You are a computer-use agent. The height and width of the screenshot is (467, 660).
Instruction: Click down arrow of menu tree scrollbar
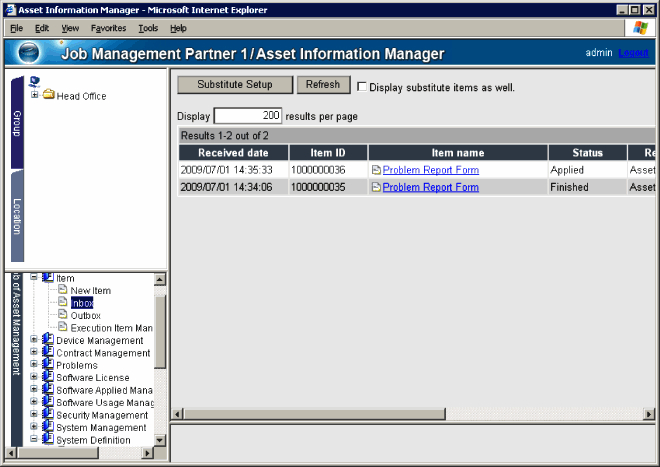tap(160, 440)
